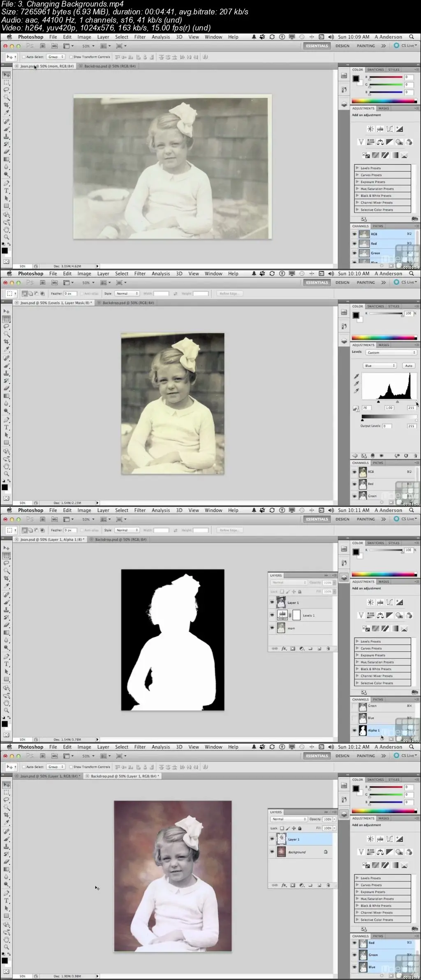
Task: Toggle visibility of the mom layer
Action: coord(272,628)
